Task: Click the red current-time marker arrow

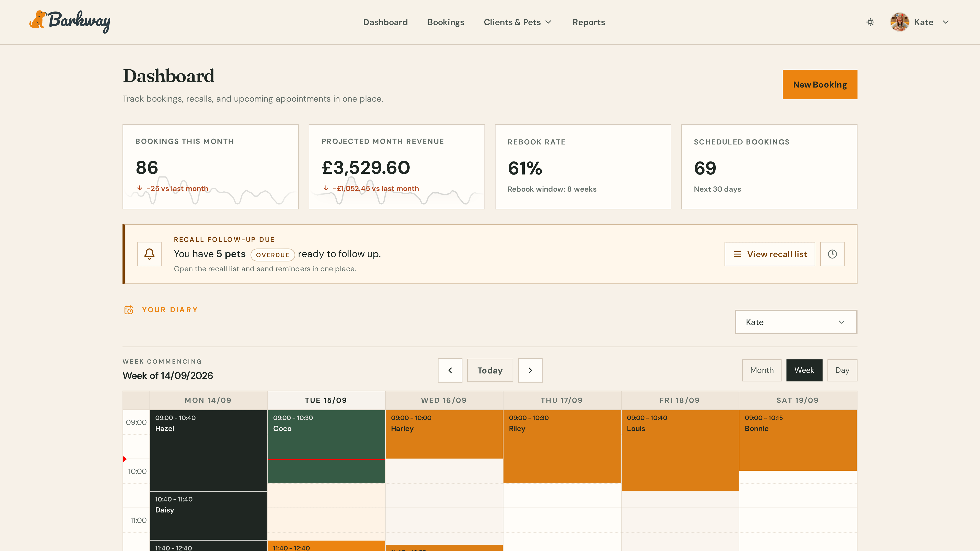Action: click(x=125, y=459)
